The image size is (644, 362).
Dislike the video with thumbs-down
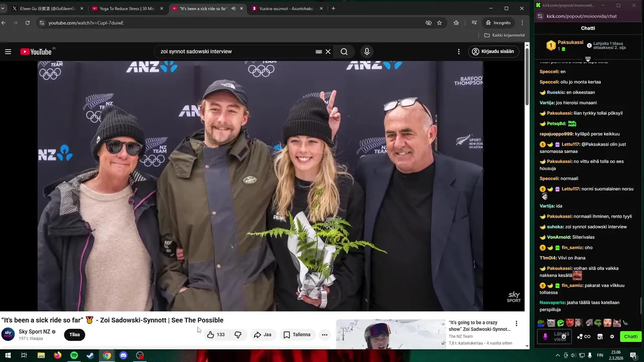pos(238,334)
